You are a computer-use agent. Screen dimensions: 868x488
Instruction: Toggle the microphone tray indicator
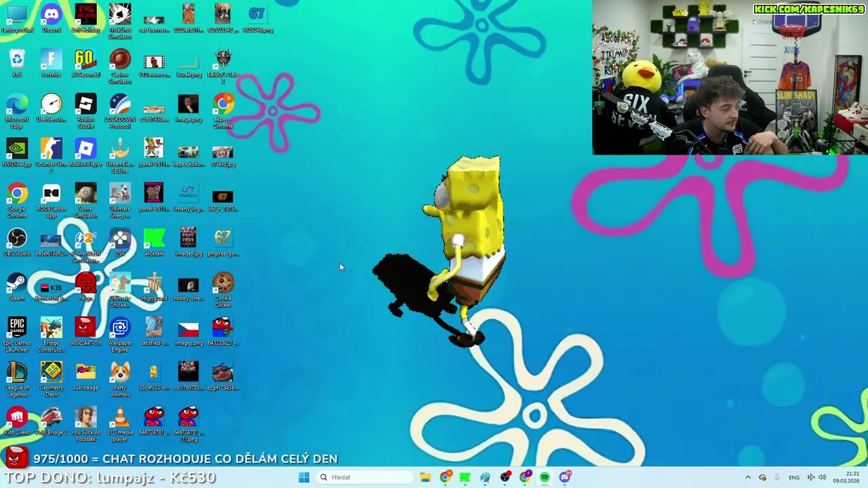(776, 477)
